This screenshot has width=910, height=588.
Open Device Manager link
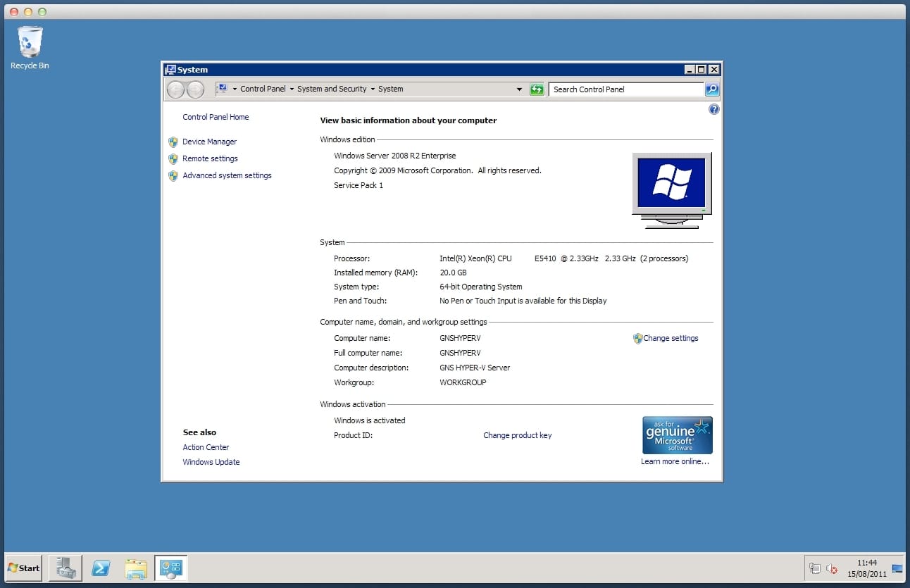[209, 142]
